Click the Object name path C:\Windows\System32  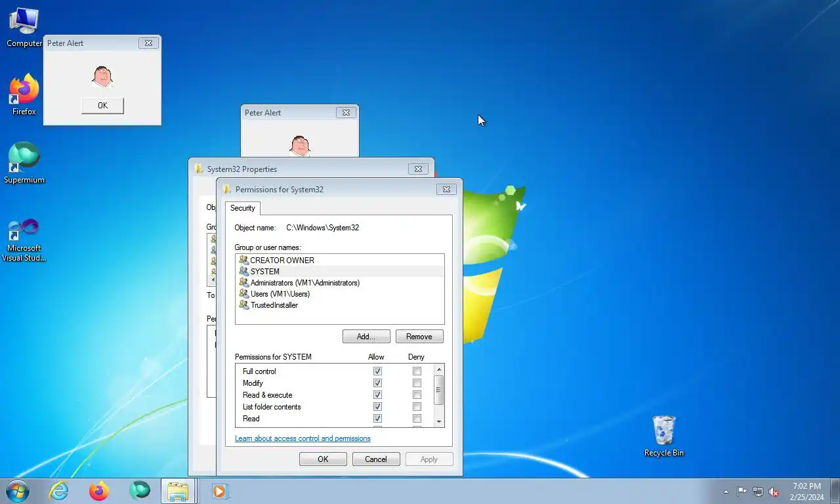pos(322,228)
